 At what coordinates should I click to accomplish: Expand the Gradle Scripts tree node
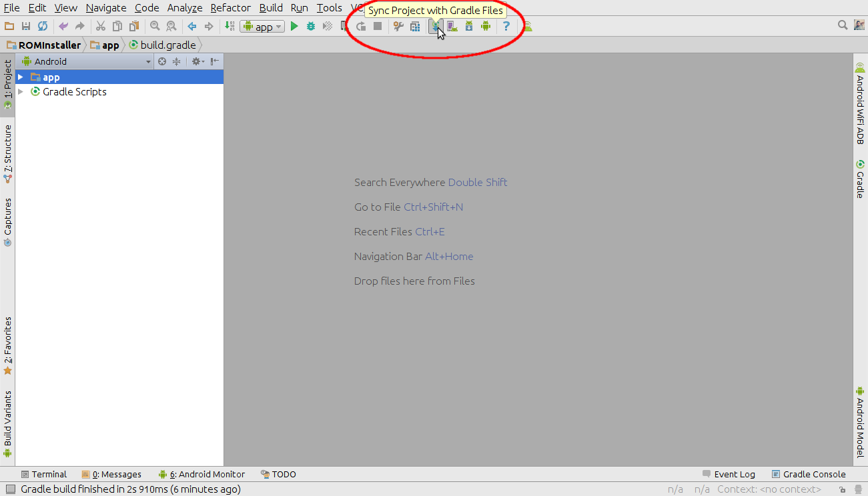pos(21,92)
